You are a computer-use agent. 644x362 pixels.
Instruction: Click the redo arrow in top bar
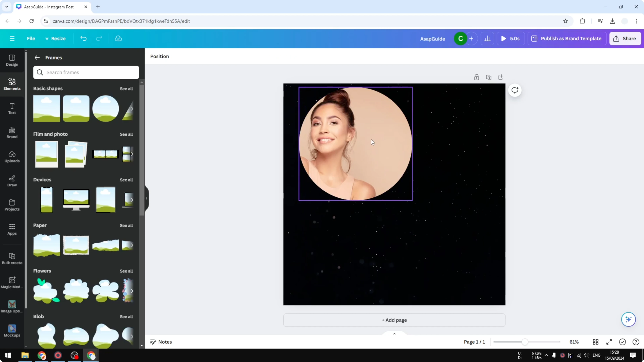[x=99, y=38]
